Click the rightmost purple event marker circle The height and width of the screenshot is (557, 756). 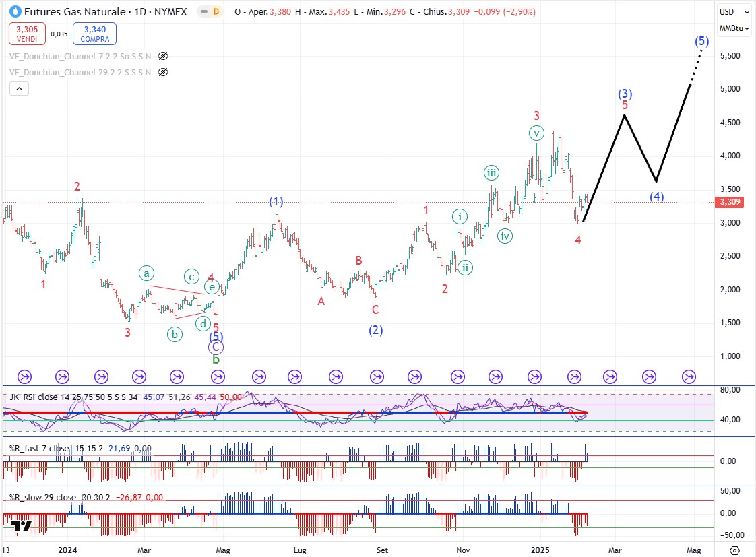pos(689,376)
